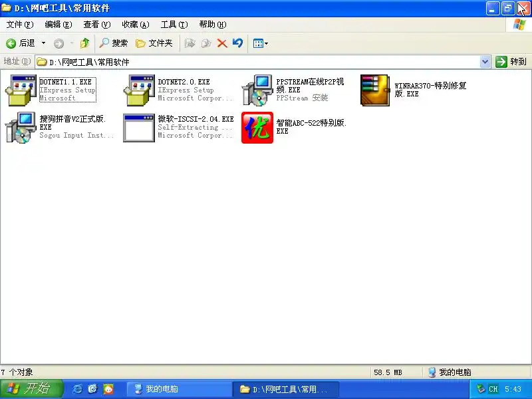Click the title bar folder icon
Image resolution: width=532 pixels, height=399 pixels.
[7, 8]
